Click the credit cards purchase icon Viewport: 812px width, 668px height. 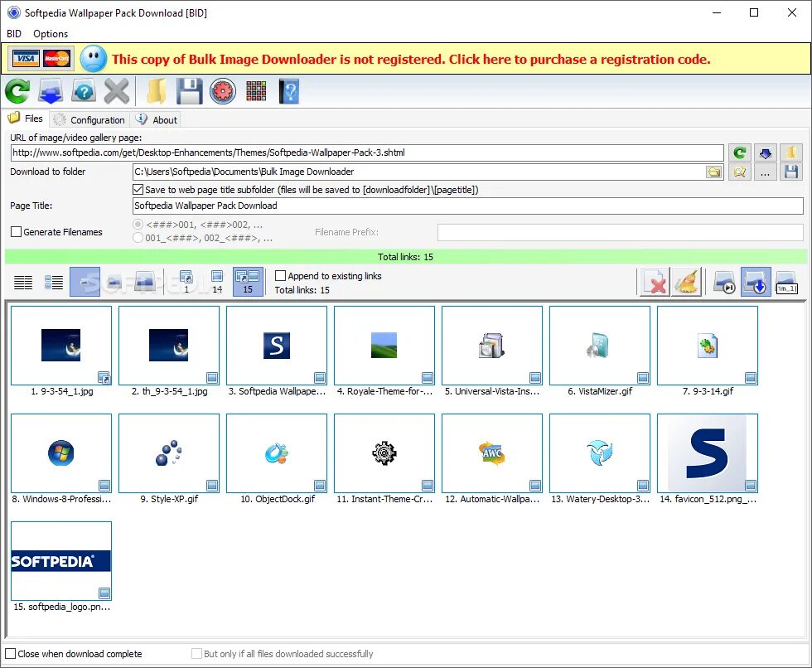pyautogui.click(x=41, y=59)
